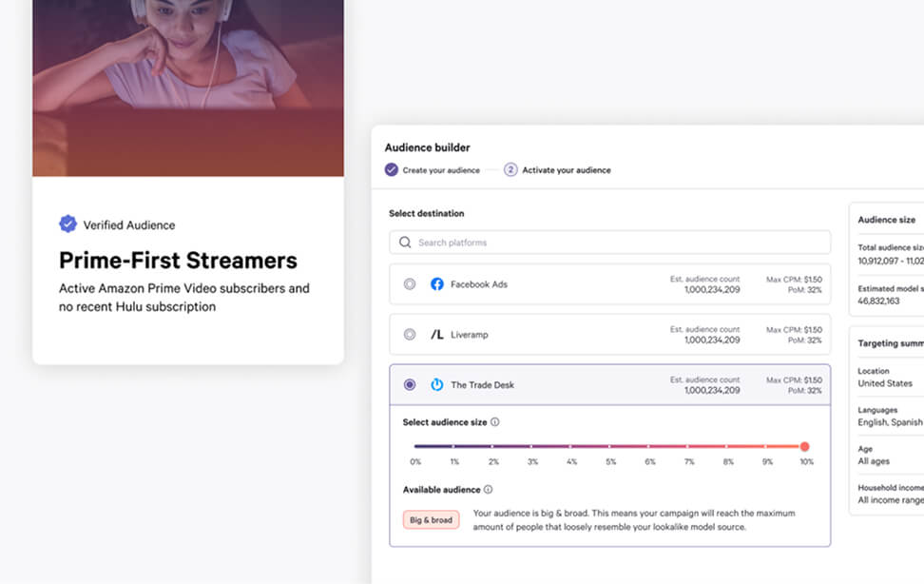Screen dimensions: 924x584
Task: Click the Liveramp platform icon
Action: (x=437, y=334)
